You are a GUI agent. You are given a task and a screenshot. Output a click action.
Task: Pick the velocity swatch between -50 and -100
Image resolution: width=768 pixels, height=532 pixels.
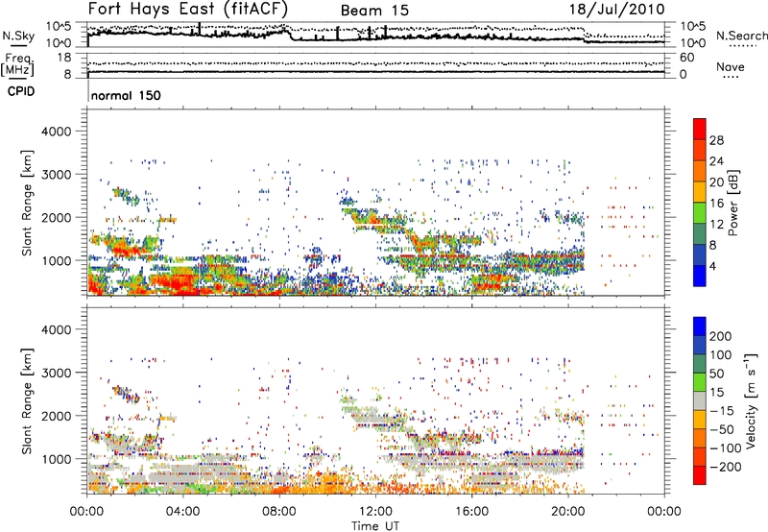coord(700,438)
